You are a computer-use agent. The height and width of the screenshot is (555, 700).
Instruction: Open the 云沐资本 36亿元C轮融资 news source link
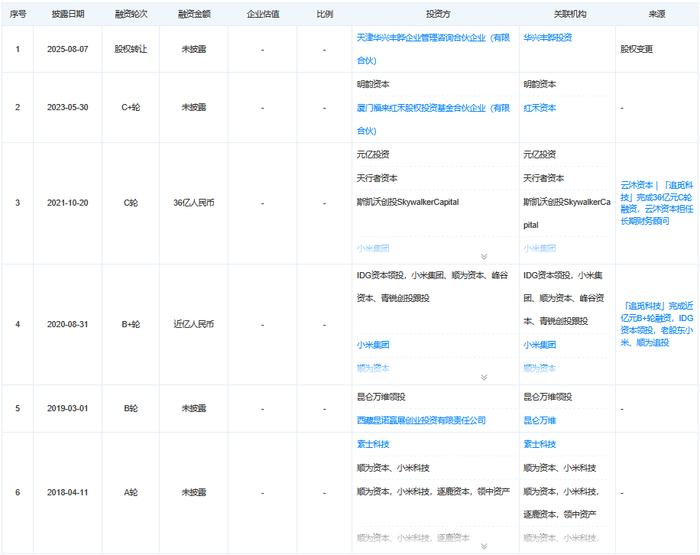pyautogui.click(x=657, y=203)
